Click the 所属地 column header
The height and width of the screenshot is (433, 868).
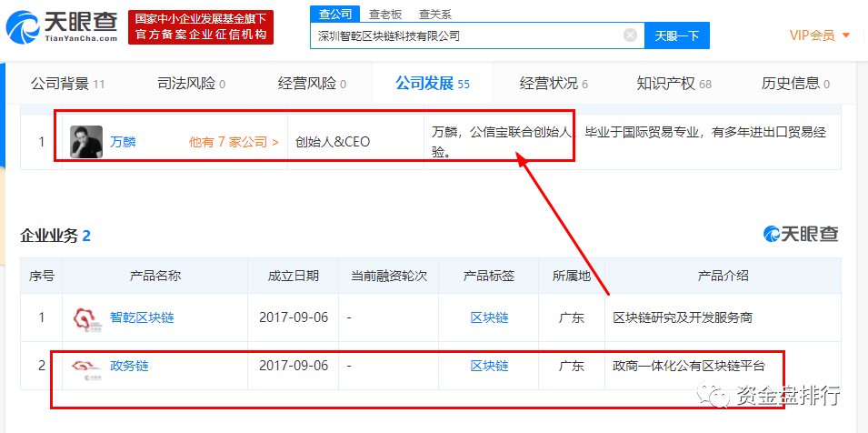tap(572, 276)
